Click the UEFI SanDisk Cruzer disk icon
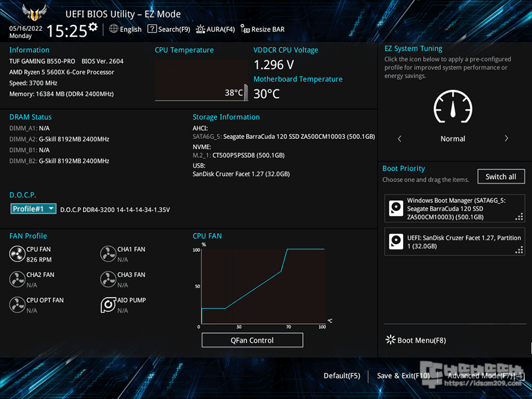The width and height of the screenshot is (532, 399). 395,242
